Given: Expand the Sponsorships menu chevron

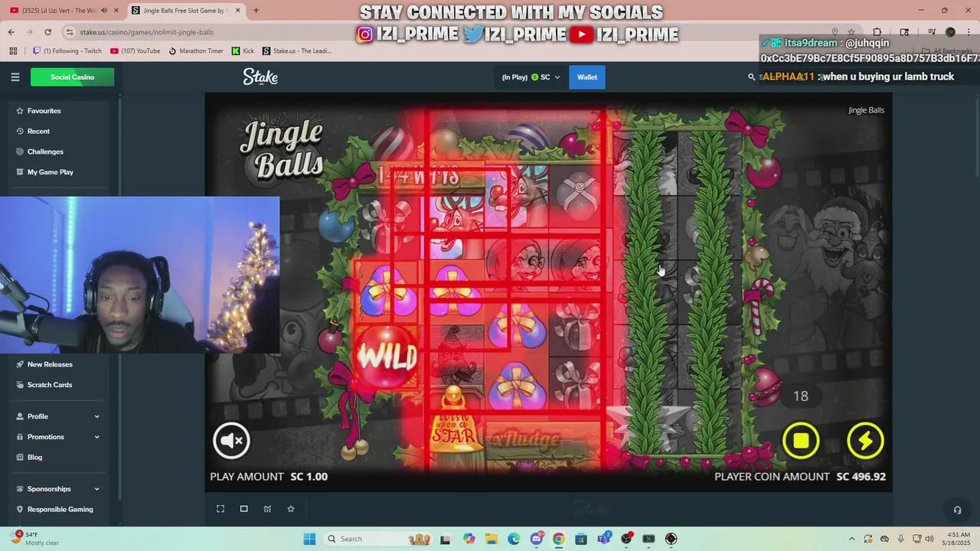Looking at the screenshot, I should point(96,489).
